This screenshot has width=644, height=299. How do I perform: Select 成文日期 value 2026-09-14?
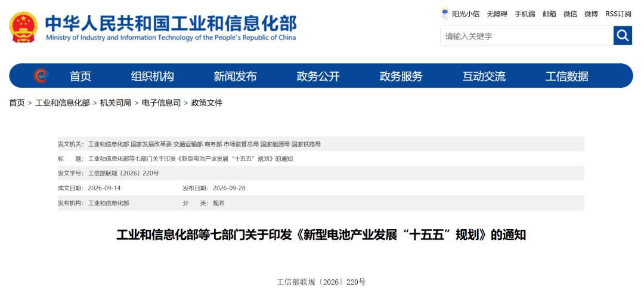[x=104, y=188]
